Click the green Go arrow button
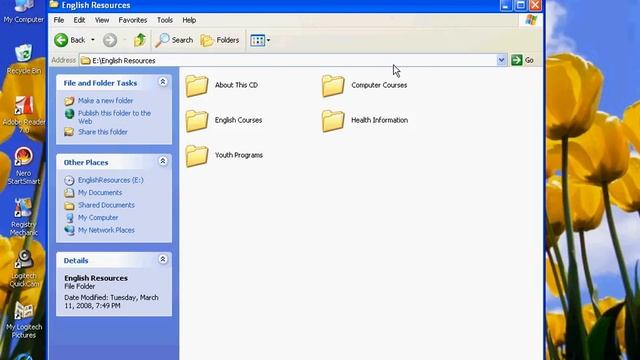640x360 pixels. click(x=517, y=60)
